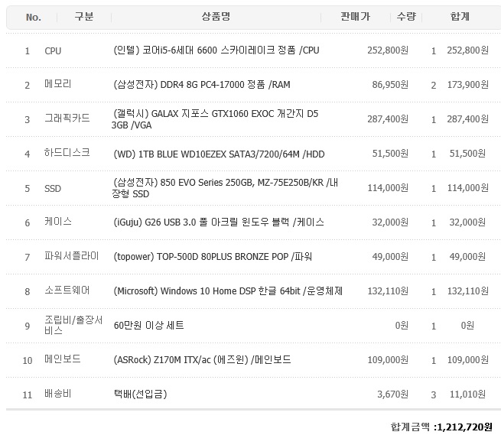The height and width of the screenshot is (448, 501).
Task: Click product '850 EVO Series 250GB'
Action: pos(207,182)
